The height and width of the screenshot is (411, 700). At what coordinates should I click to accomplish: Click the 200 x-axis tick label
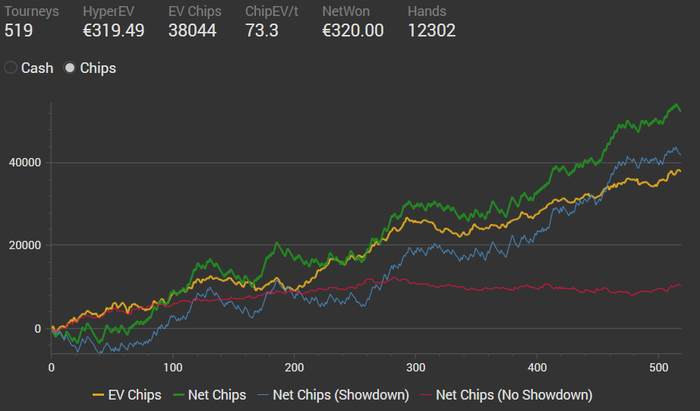(294, 368)
